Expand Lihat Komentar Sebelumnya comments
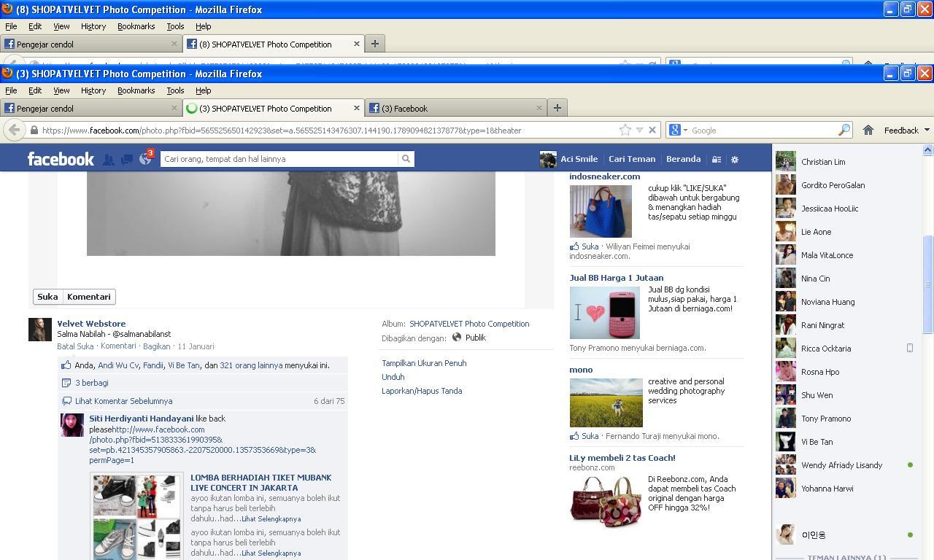Image resolution: width=934 pixels, height=560 pixels. (123, 401)
